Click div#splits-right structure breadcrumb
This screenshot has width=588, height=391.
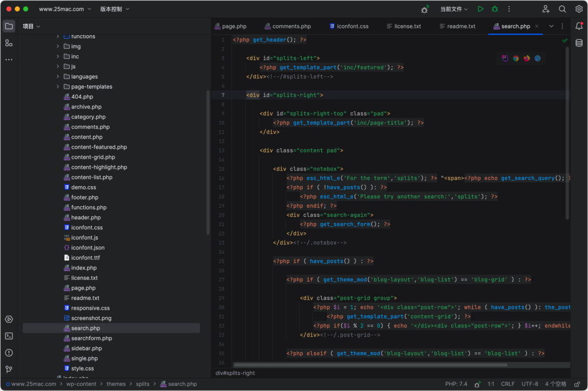coord(235,373)
